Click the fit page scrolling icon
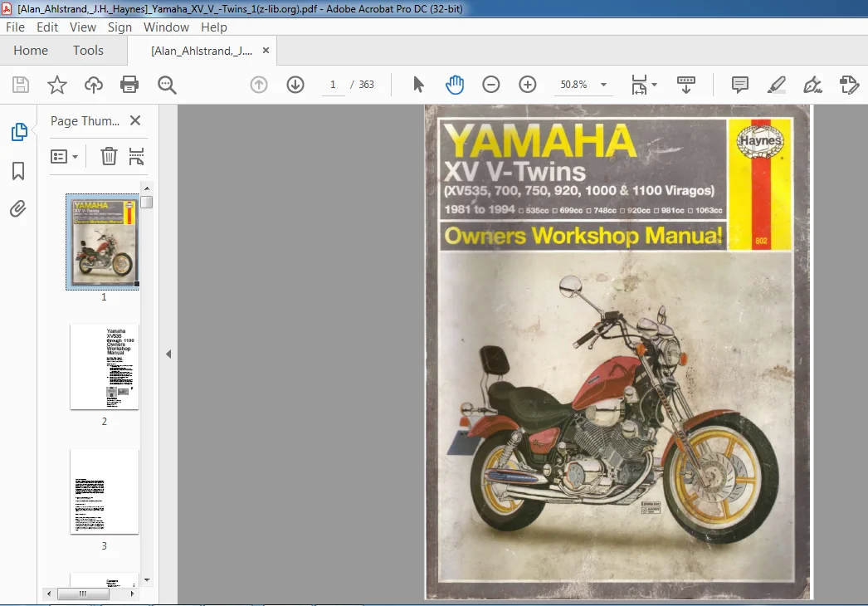Image resolution: width=868 pixels, height=606 pixels. pos(639,85)
